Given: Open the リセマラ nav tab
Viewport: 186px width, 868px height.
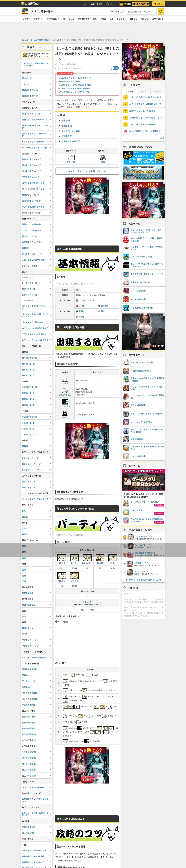Looking at the screenshot, I should pos(26,19).
